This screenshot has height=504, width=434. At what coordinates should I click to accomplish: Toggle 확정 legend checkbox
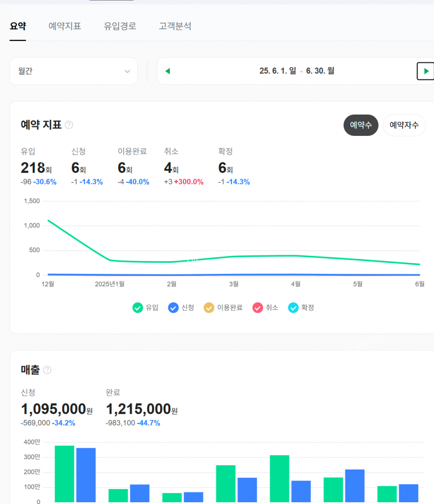point(293,308)
